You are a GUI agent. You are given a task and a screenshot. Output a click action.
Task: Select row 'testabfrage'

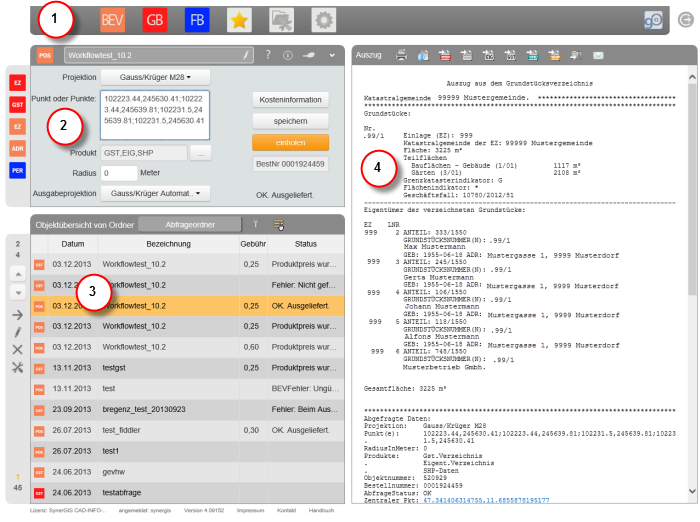[188, 493]
